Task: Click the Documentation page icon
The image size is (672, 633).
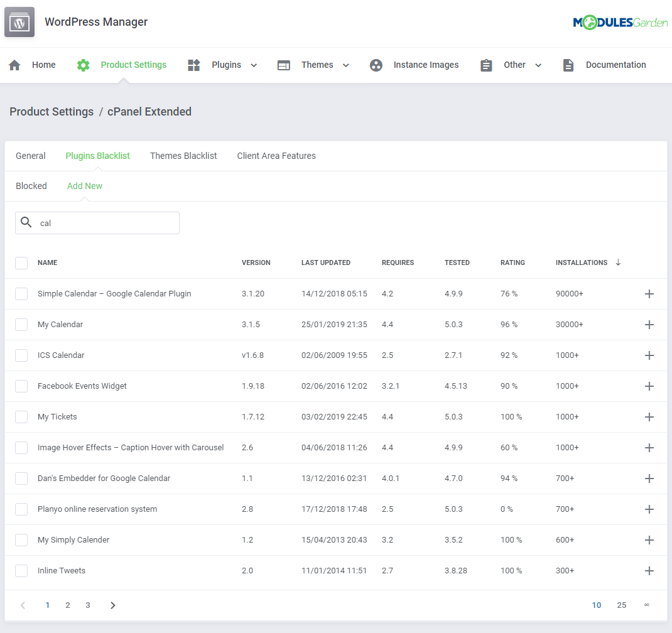Action: (568, 65)
